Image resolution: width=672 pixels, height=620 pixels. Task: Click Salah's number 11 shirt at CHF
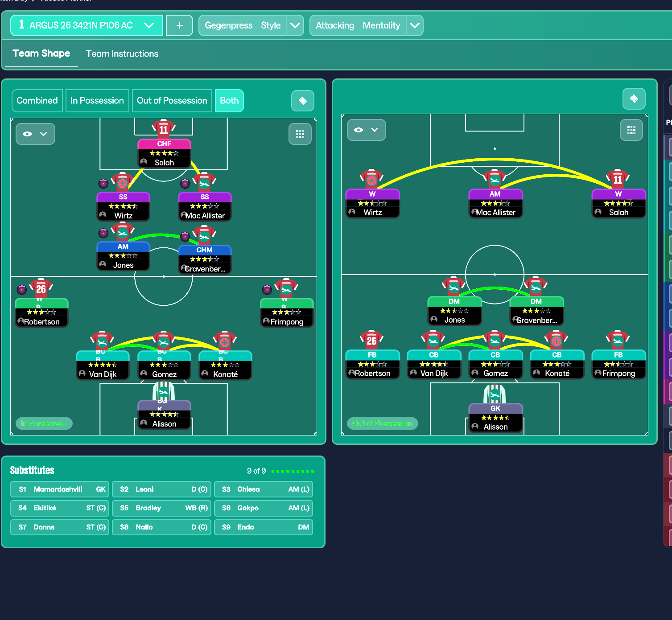click(164, 129)
